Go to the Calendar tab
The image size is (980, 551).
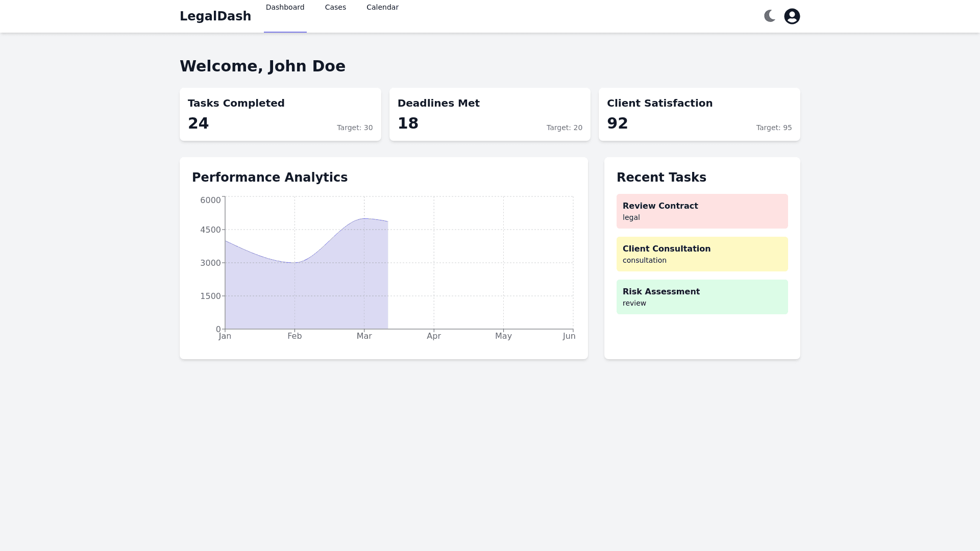pyautogui.click(x=382, y=8)
